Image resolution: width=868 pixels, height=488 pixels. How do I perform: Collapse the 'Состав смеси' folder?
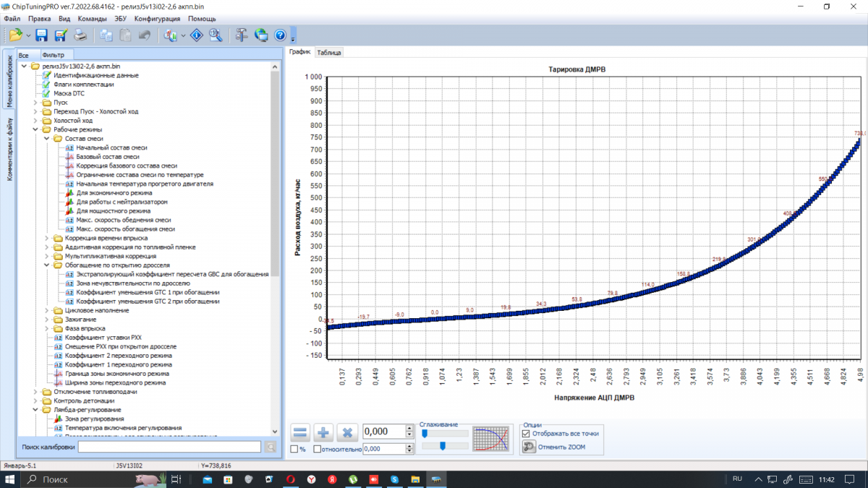pyautogui.click(x=47, y=139)
